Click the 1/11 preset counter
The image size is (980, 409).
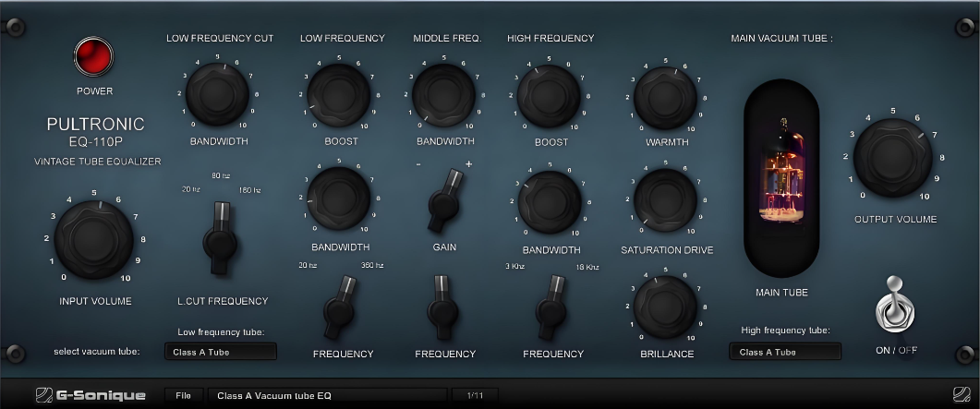[475, 395]
